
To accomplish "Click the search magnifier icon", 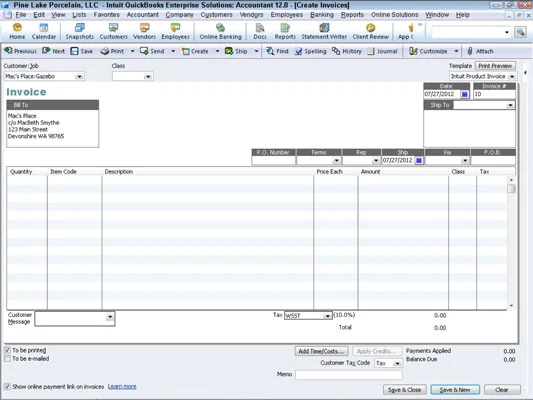I will 520,32.
